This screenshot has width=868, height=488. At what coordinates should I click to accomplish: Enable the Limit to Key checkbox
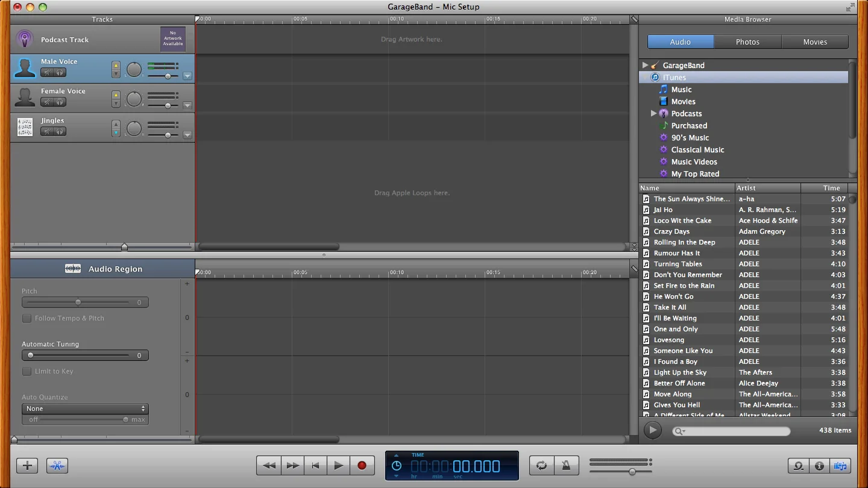coord(27,371)
